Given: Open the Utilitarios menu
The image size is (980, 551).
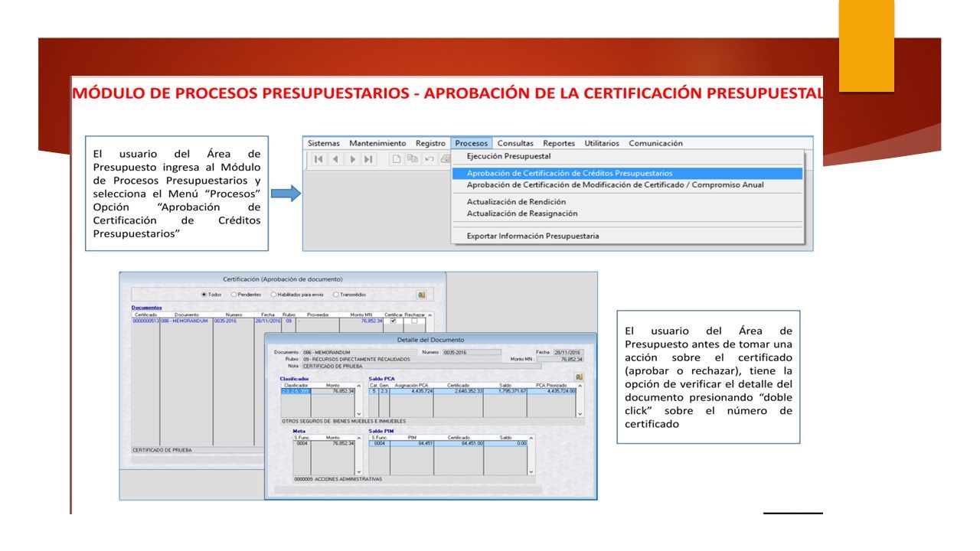Looking at the screenshot, I should pyautogui.click(x=602, y=143).
